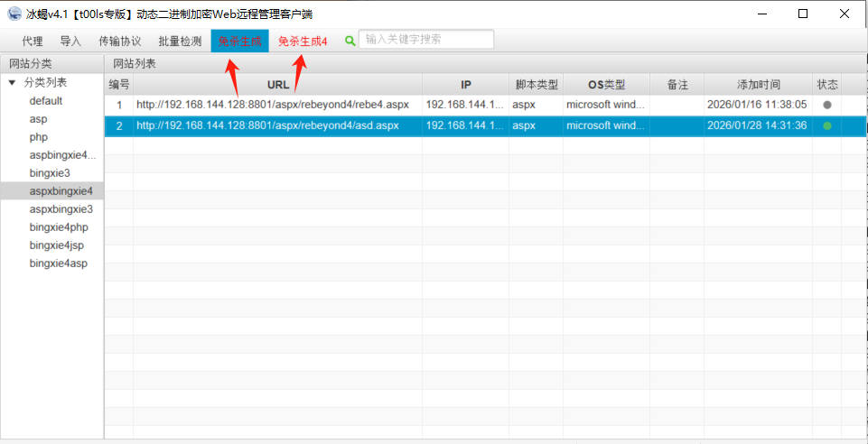The height and width of the screenshot is (444, 868).
Task: Click the 免杀生成4 button
Action: click(x=303, y=42)
